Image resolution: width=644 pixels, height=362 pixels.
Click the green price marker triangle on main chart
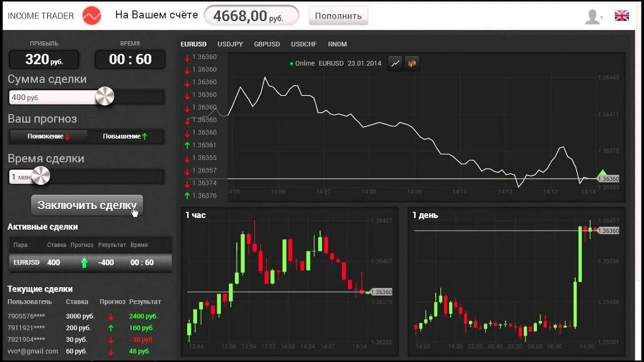(602, 173)
